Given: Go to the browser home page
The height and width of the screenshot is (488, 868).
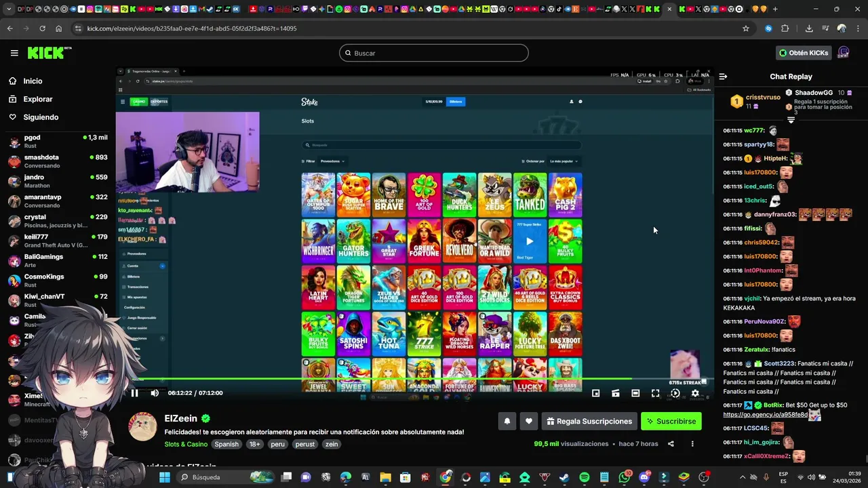Looking at the screenshot, I should (58, 28).
